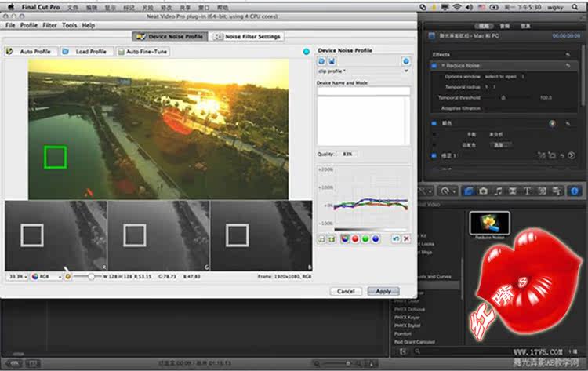This screenshot has width=588, height=371.
Task: Click the color wheel icon in inspector
Action: [552, 123]
